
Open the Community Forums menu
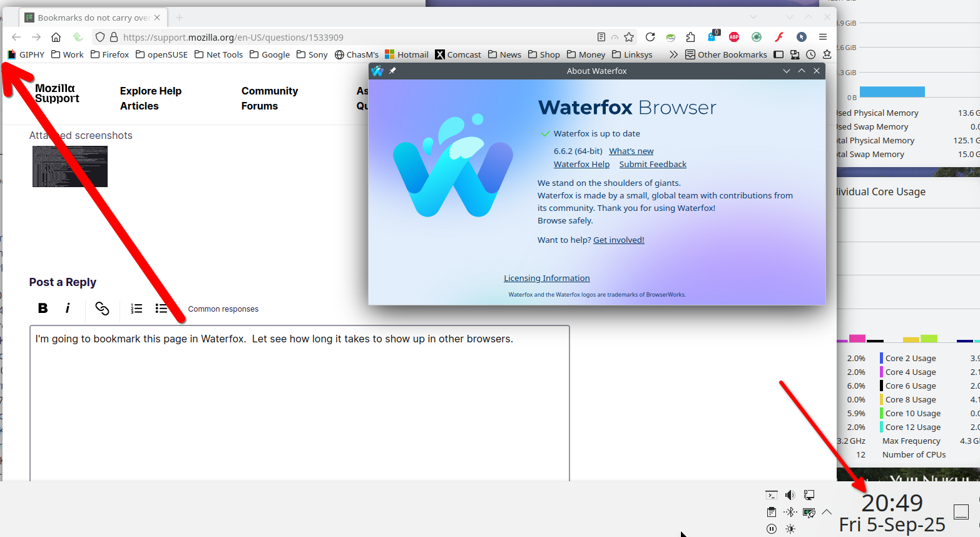coord(270,98)
